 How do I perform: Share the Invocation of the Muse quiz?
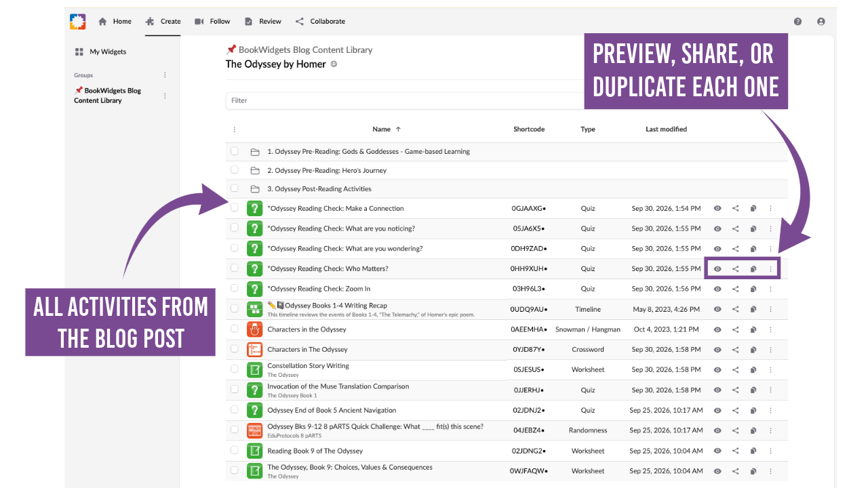pyautogui.click(x=736, y=390)
